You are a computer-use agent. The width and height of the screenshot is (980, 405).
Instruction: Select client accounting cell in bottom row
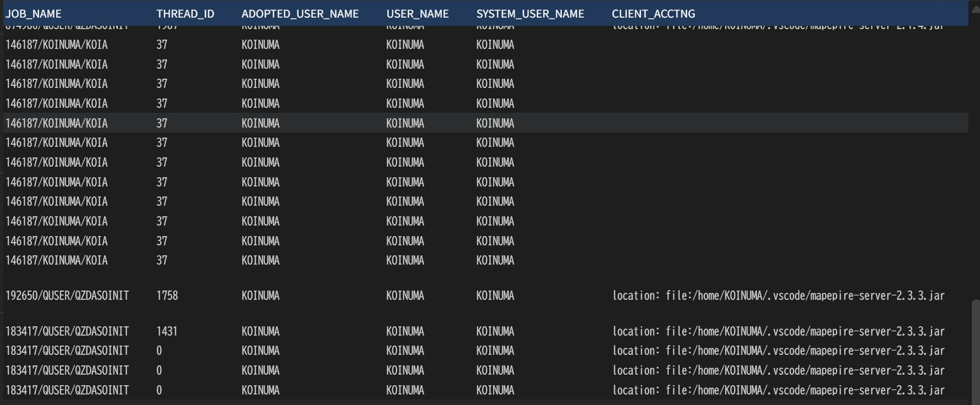click(x=778, y=390)
